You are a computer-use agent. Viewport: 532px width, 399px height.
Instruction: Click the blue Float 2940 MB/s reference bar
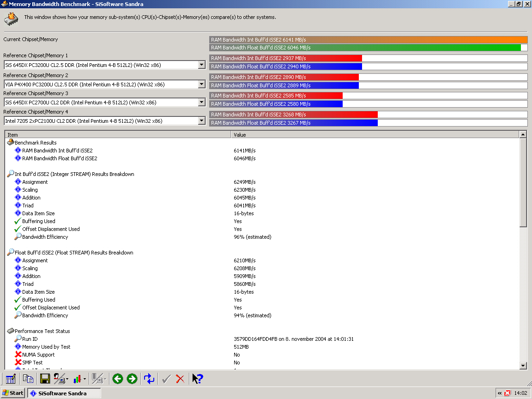pyautogui.click(x=286, y=66)
